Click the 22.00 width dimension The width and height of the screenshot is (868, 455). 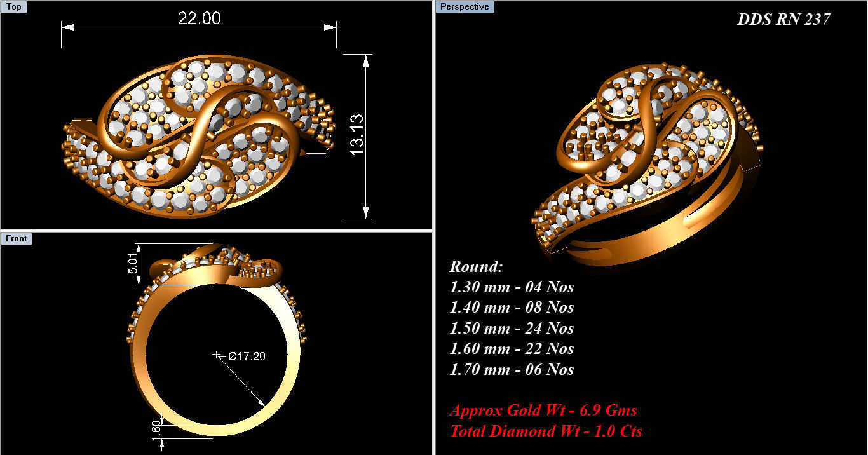pos(199,18)
